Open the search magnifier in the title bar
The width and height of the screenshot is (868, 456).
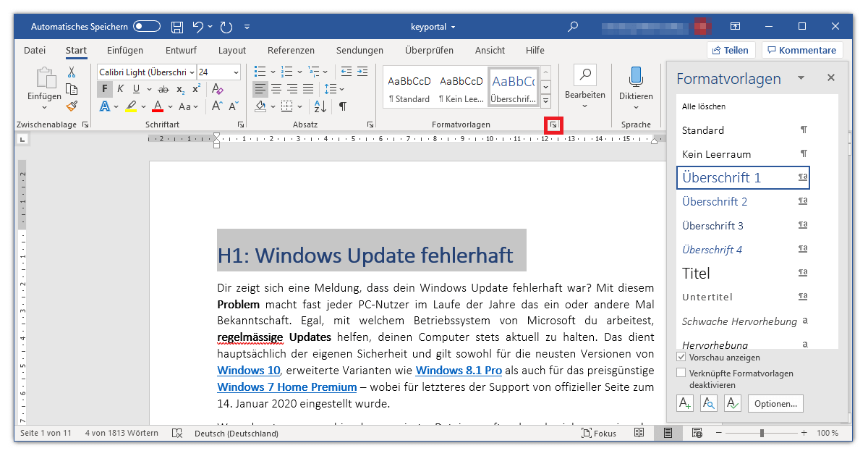[573, 27]
